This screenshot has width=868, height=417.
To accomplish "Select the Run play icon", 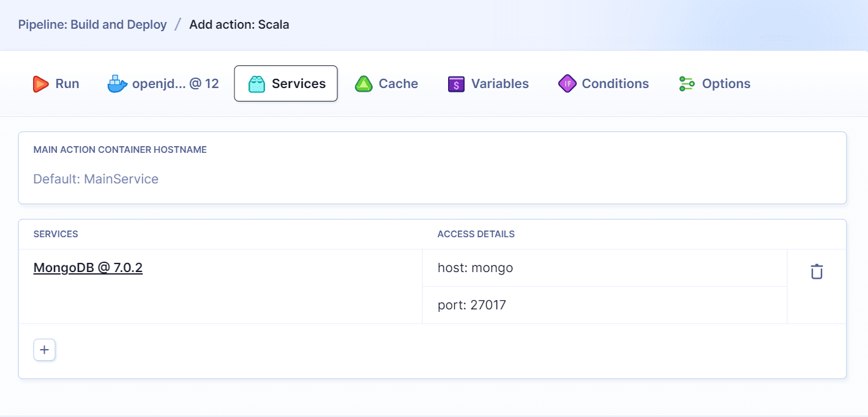I will [40, 83].
